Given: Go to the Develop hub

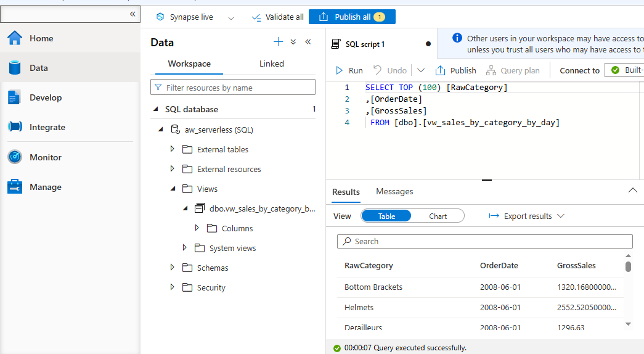Looking at the screenshot, I should pos(70,97).
